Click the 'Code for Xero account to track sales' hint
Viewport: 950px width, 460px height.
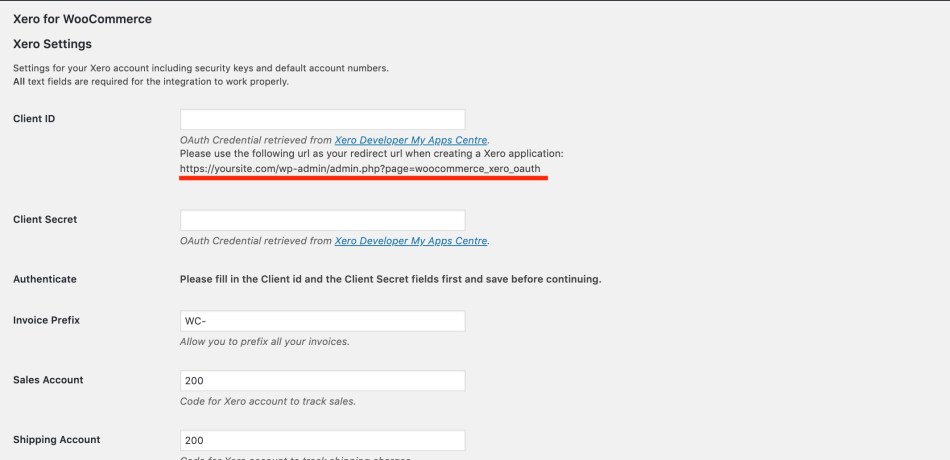[267, 402]
